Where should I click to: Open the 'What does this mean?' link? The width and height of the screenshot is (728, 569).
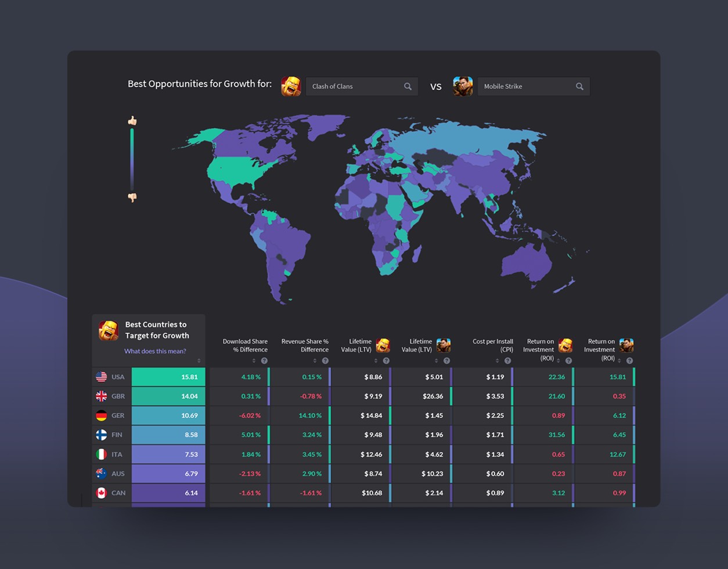coord(155,351)
